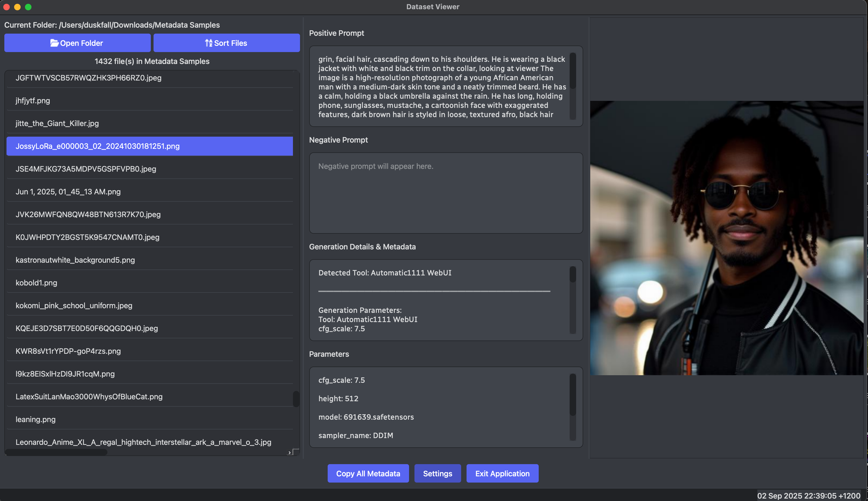The width and height of the screenshot is (868, 501).
Task: Click the green maximize window button
Action: tap(28, 7)
